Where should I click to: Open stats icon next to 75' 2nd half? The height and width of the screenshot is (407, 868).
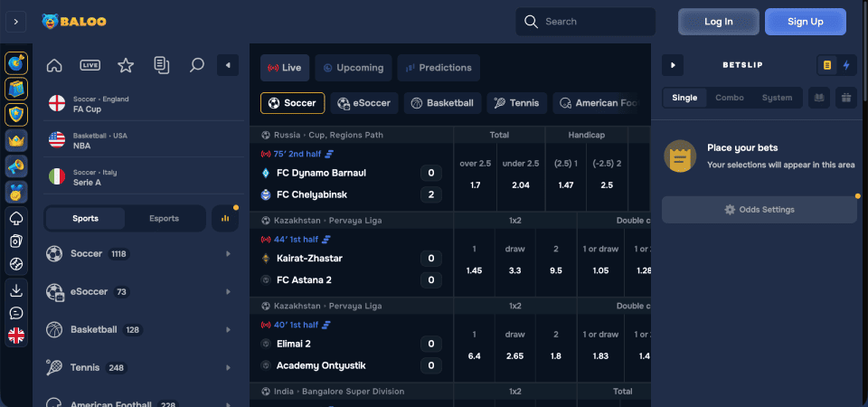pyautogui.click(x=329, y=154)
